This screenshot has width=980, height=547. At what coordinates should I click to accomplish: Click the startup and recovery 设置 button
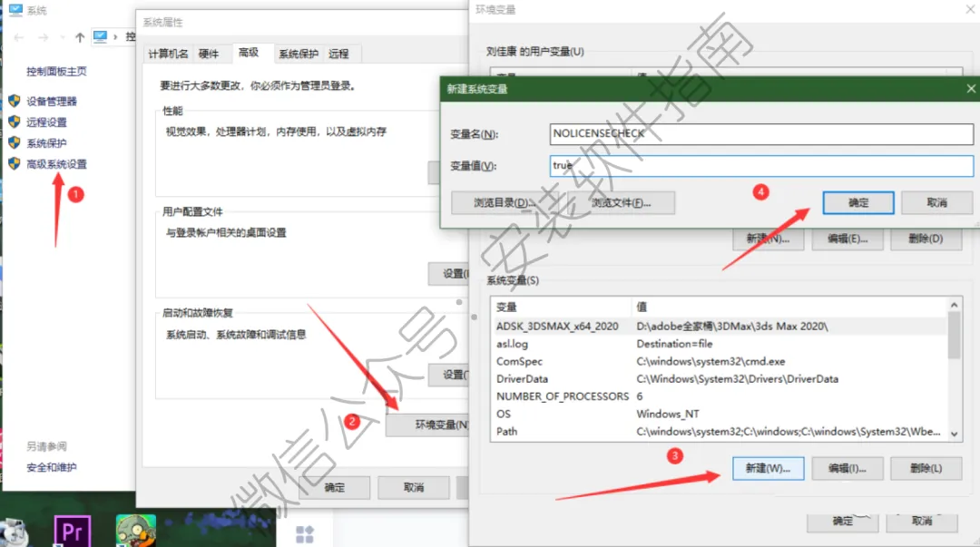449,375
